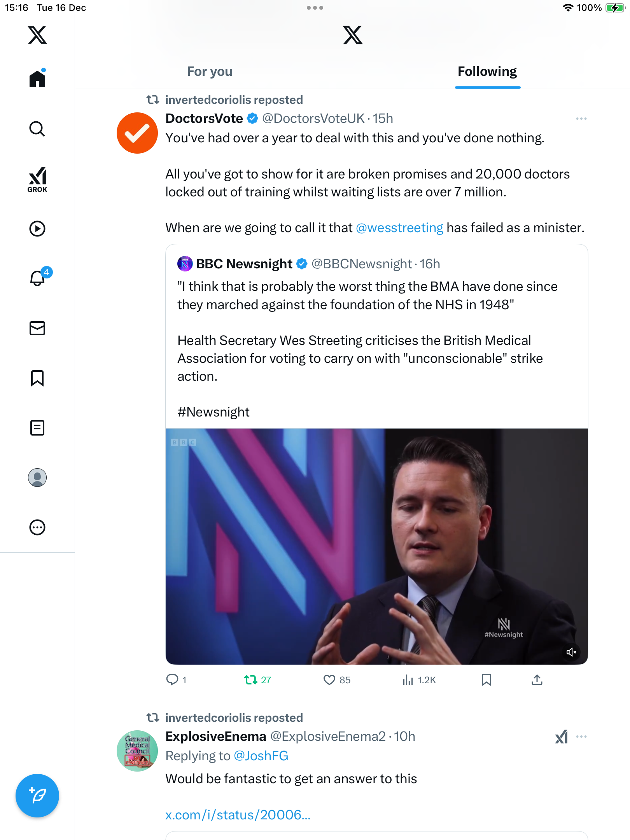Switch to the For you tab
630x840 pixels.
pyautogui.click(x=210, y=72)
